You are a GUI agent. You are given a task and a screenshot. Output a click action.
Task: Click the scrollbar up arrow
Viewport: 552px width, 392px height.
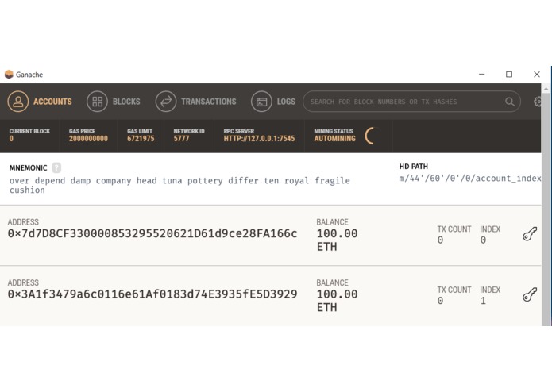tap(546, 89)
